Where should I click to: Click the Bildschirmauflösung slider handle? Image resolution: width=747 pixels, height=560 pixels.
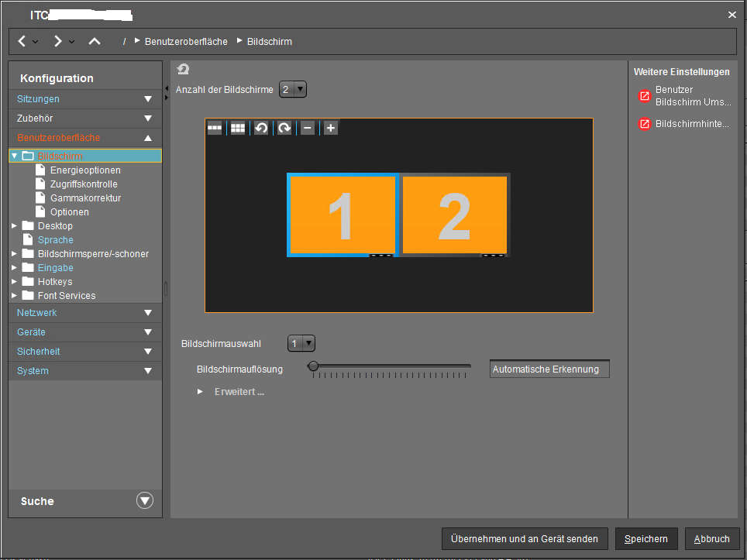(x=313, y=366)
